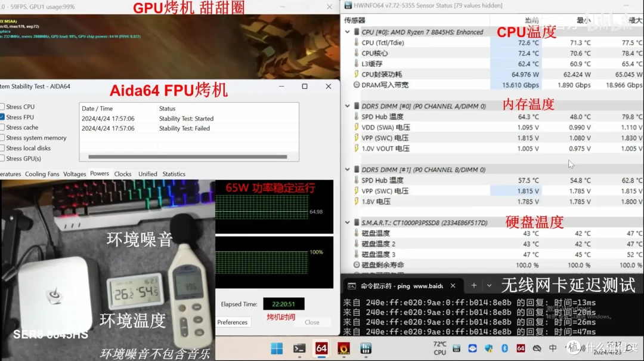
Task: Open the Windows Start menu
Action: [x=277, y=348]
